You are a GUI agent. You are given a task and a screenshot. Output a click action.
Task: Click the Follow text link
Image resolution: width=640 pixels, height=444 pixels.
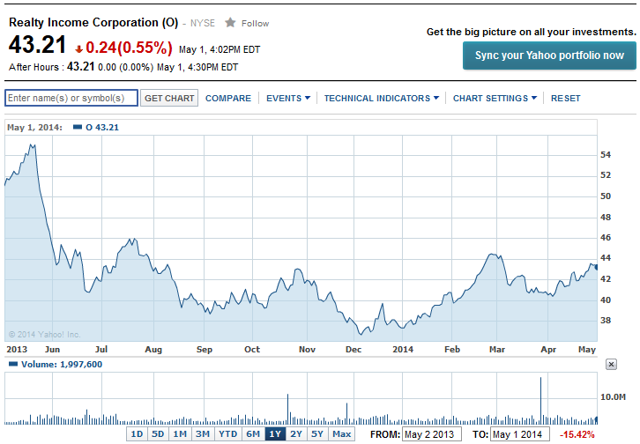pos(255,23)
